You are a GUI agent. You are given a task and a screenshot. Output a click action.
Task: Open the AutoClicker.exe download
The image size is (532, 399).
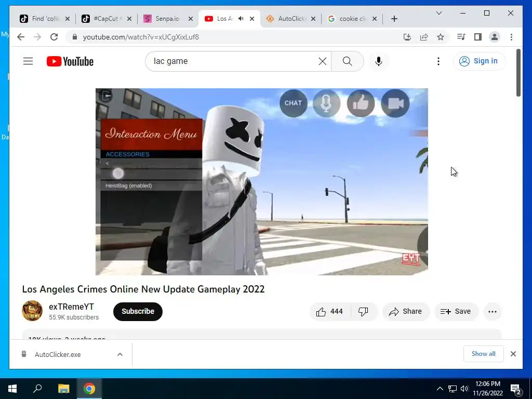[58, 354]
